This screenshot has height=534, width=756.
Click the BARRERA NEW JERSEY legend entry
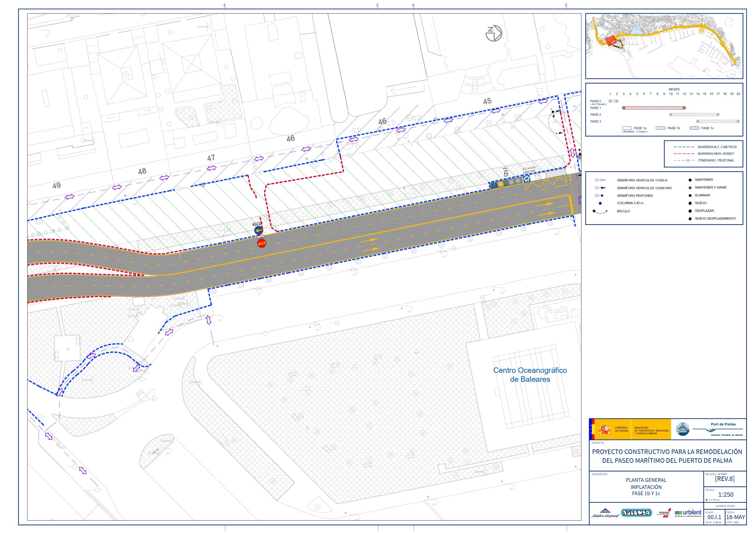tap(704, 154)
